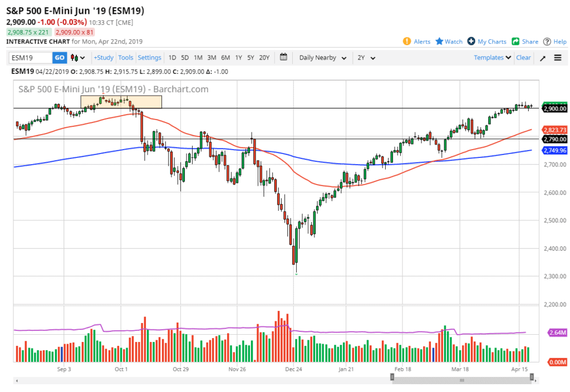Expand the 2Y period dropdown
This screenshot has width=570, height=392.
pyautogui.click(x=366, y=58)
